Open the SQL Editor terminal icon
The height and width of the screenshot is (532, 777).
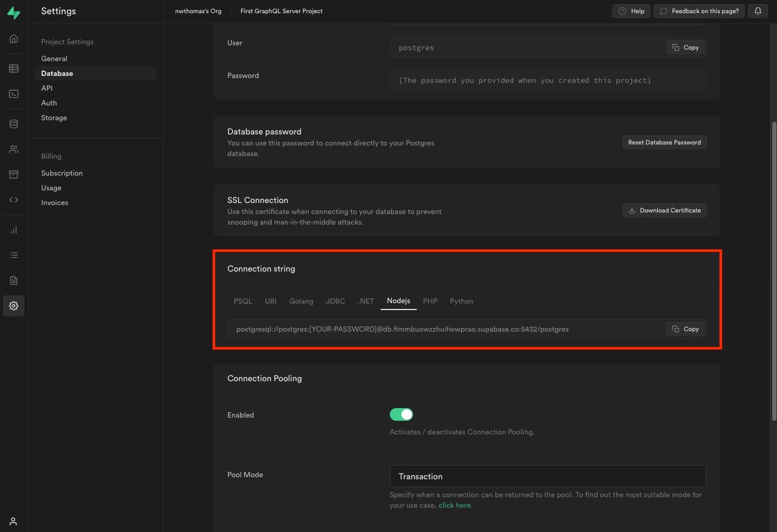pos(14,94)
